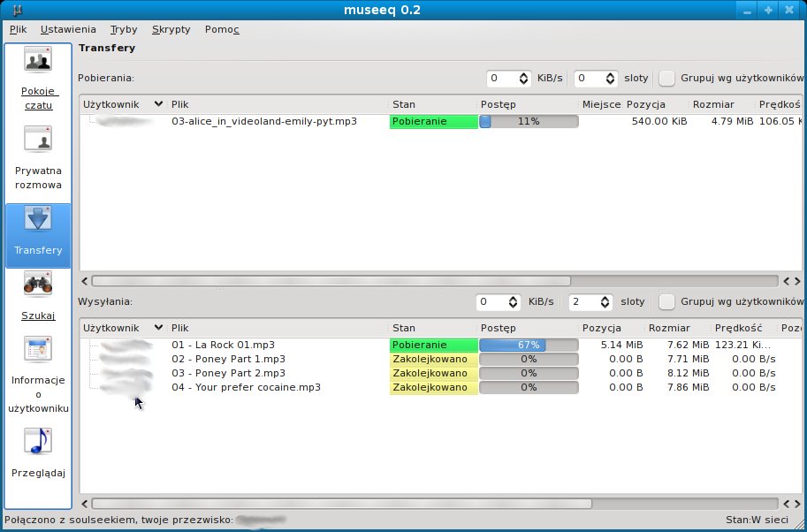This screenshot has width=807, height=532.
Task: Open the Skrypty menu
Action: [171, 29]
